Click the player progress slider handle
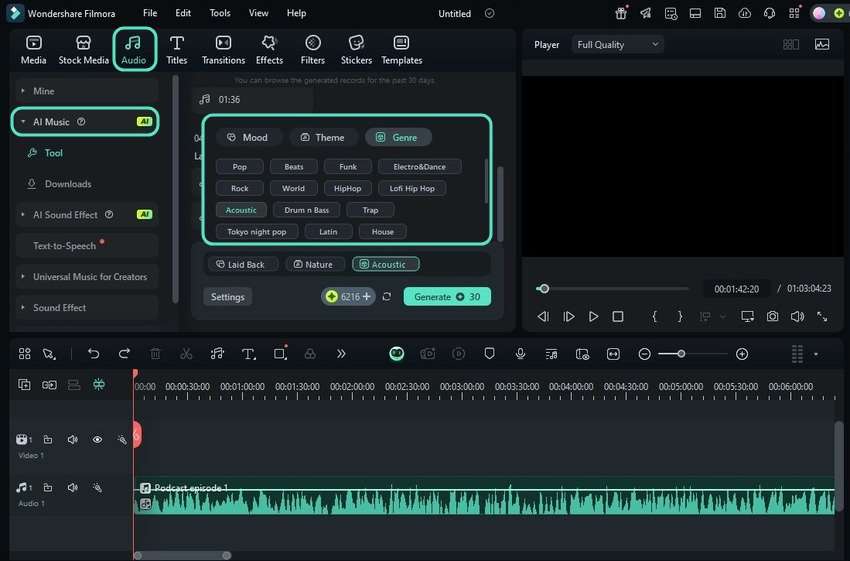 coord(544,288)
